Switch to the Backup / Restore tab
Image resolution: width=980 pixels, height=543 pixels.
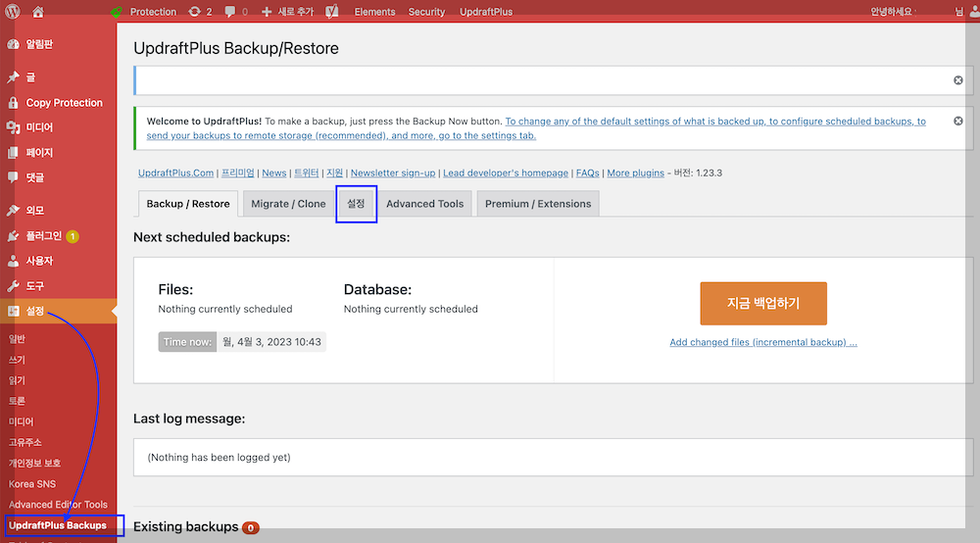point(188,204)
